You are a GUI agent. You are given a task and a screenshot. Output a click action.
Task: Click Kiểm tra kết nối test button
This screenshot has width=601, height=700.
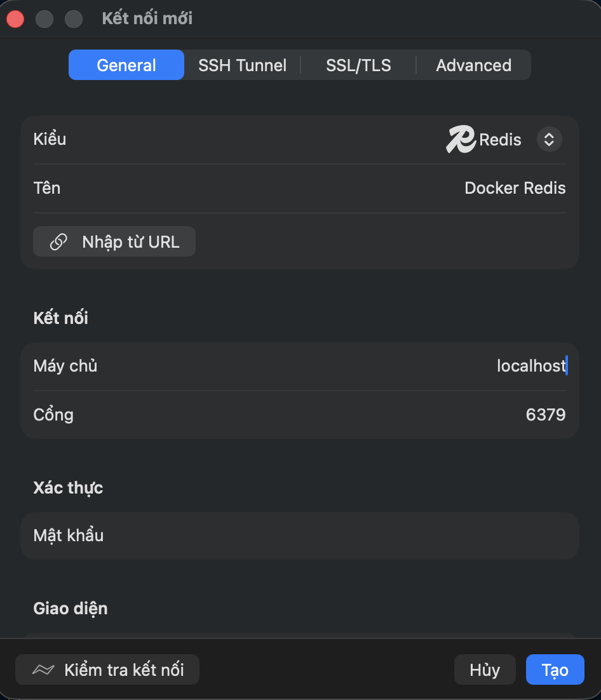[107, 670]
